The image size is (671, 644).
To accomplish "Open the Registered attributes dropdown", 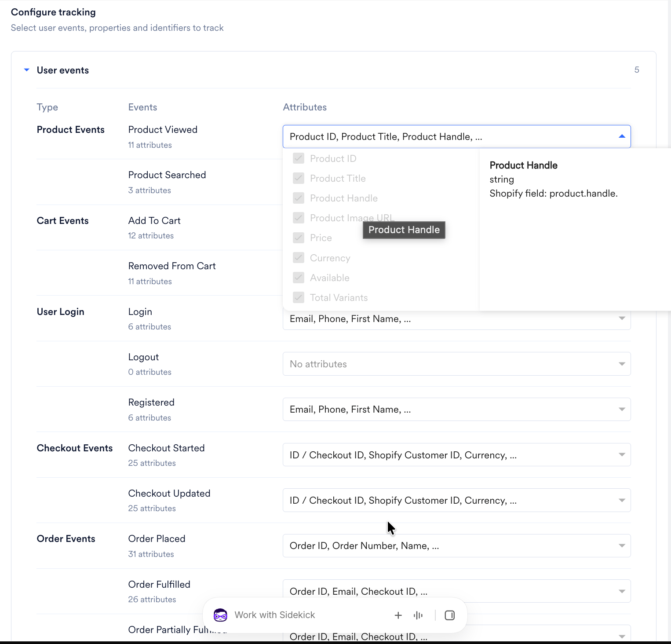I will point(456,410).
